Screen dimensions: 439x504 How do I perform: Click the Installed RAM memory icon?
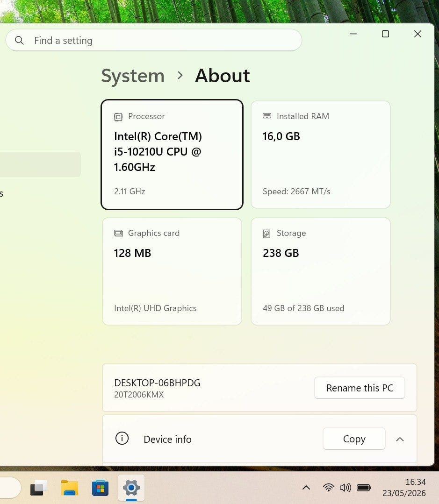pyautogui.click(x=267, y=116)
